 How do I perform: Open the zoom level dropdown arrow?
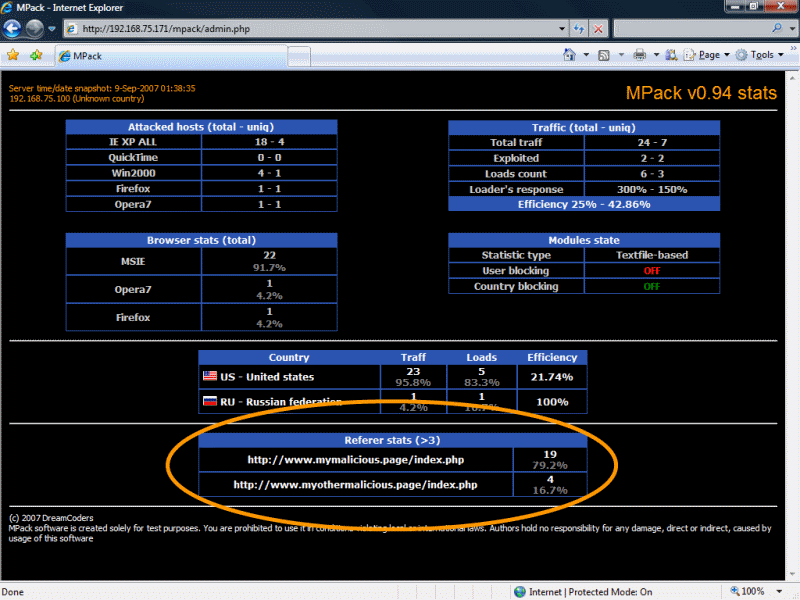tap(779, 591)
